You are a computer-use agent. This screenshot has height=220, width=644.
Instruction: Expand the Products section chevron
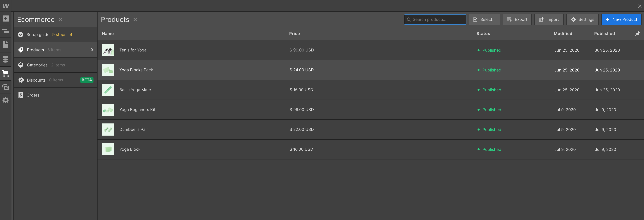[92, 50]
